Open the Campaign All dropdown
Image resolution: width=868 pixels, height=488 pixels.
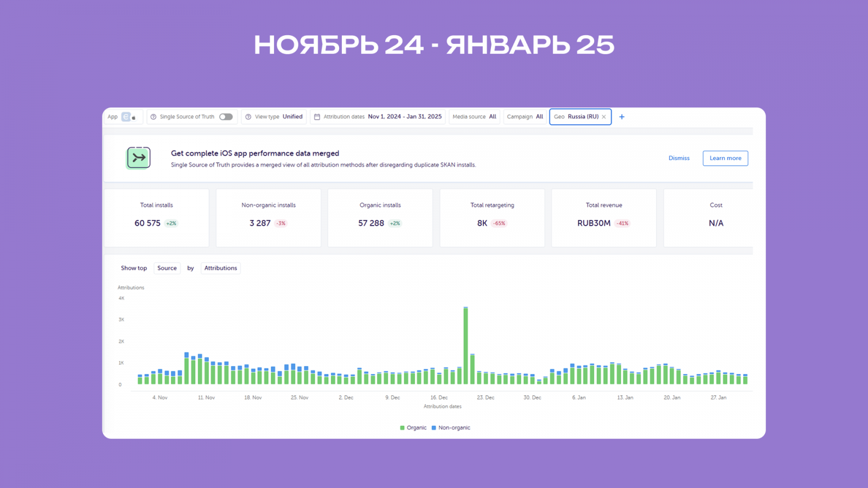click(x=525, y=117)
